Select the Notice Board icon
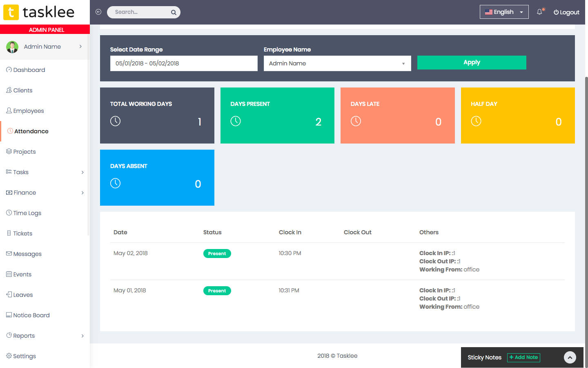The width and height of the screenshot is (588, 368). [x=8, y=315]
